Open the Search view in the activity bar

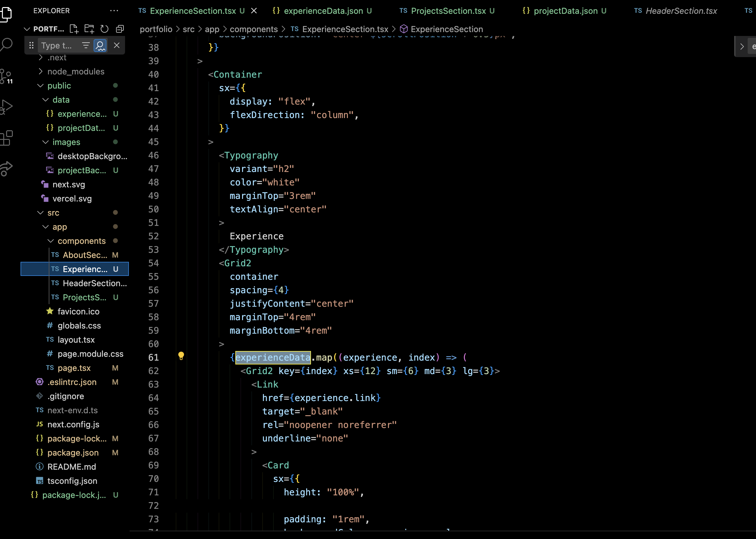coord(6,45)
